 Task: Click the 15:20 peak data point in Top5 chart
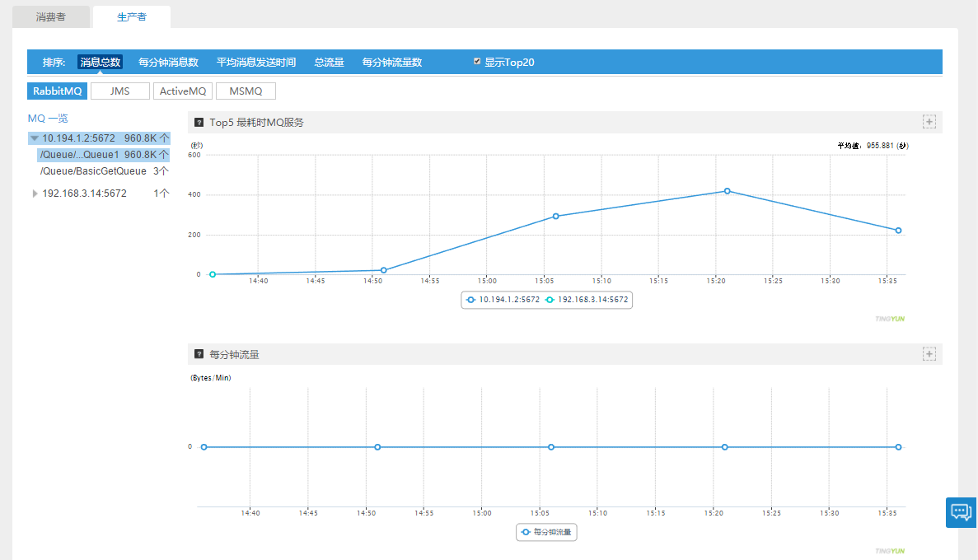click(x=728, y=191)
